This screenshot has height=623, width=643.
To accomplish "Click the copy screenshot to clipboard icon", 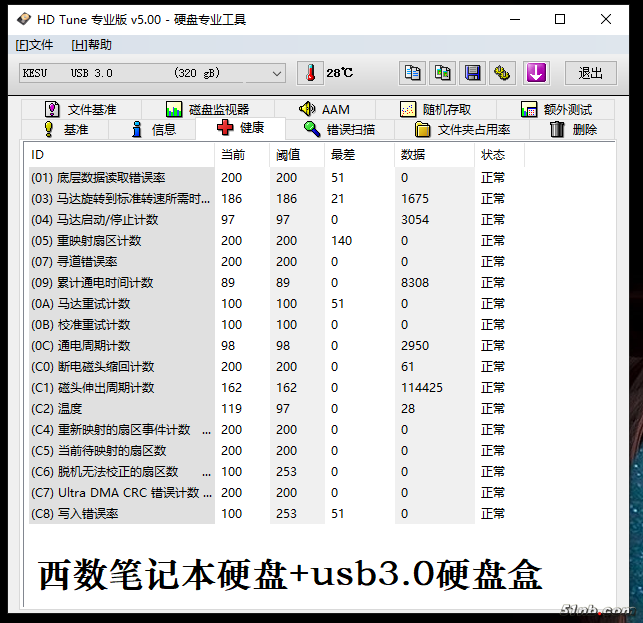I will click(442, 73).
